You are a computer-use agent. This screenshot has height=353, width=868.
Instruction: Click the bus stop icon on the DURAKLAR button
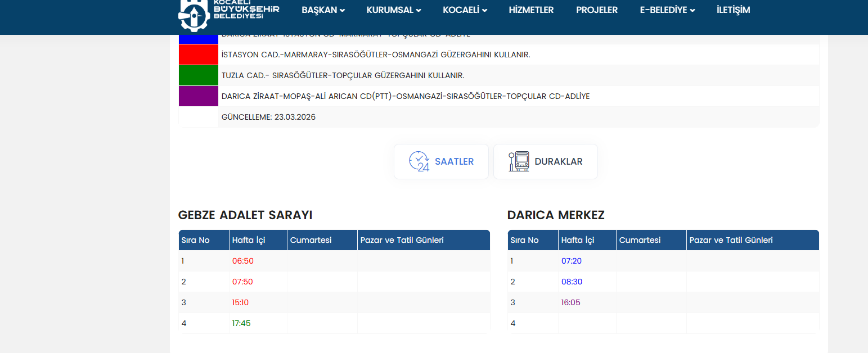click(519, 161)
